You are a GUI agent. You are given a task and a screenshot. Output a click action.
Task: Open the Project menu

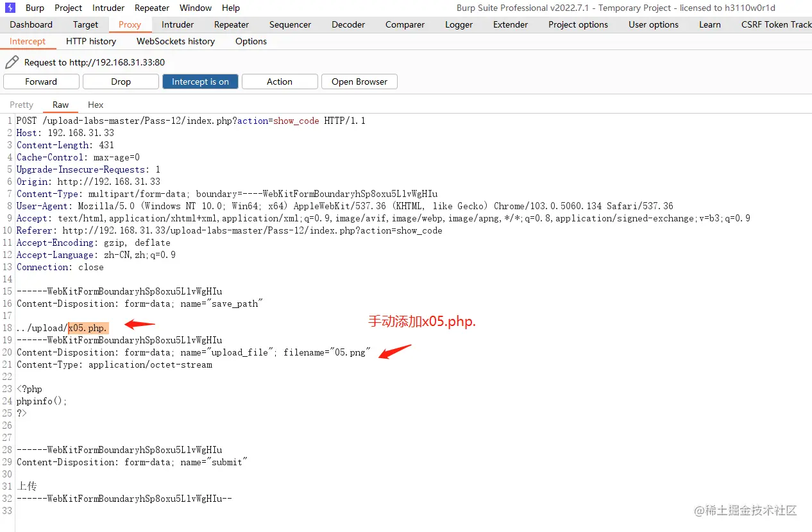(68, 8)
